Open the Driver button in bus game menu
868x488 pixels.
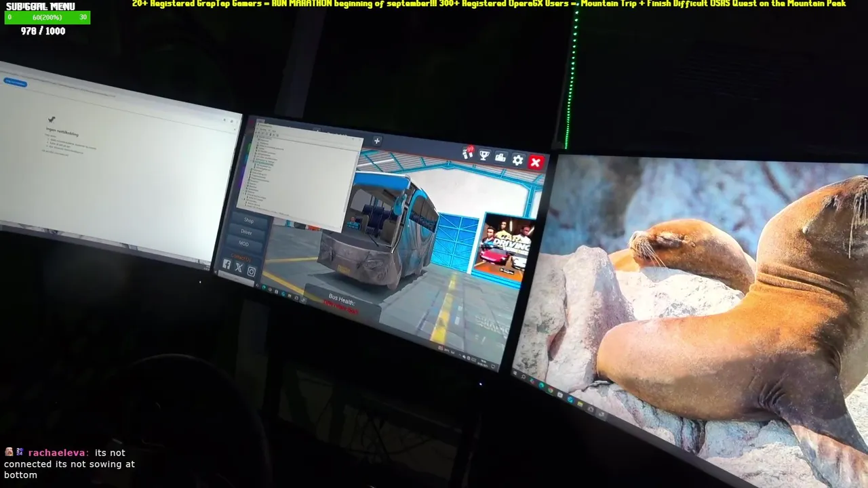(246, 232)
